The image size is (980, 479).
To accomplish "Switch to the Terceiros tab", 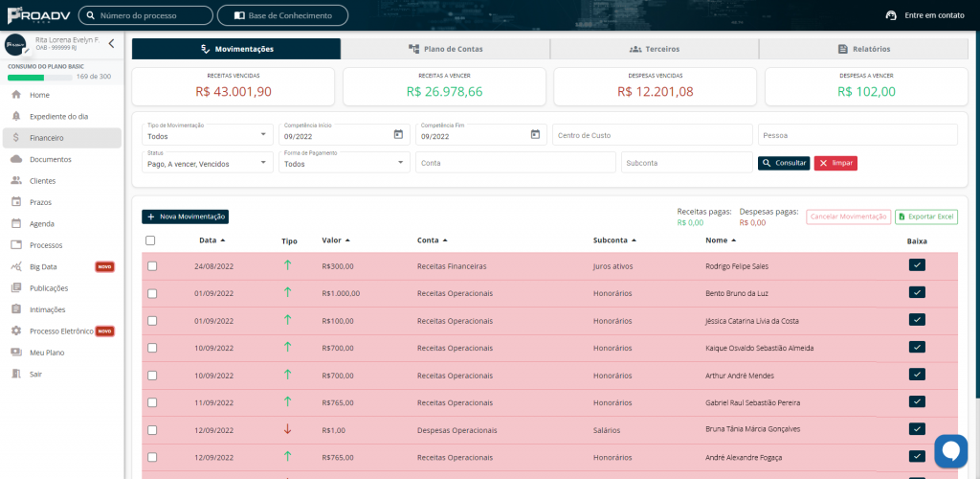I will pyautogui.click(x=654, y=49).
